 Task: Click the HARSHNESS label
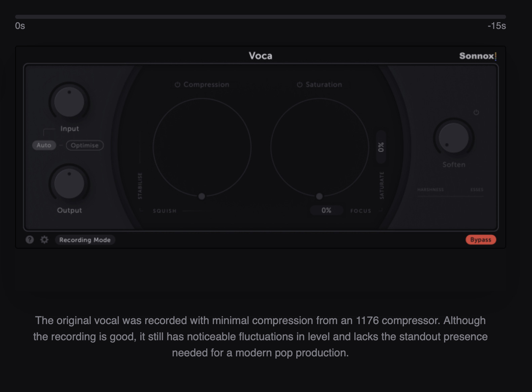(x=430, y=190)
